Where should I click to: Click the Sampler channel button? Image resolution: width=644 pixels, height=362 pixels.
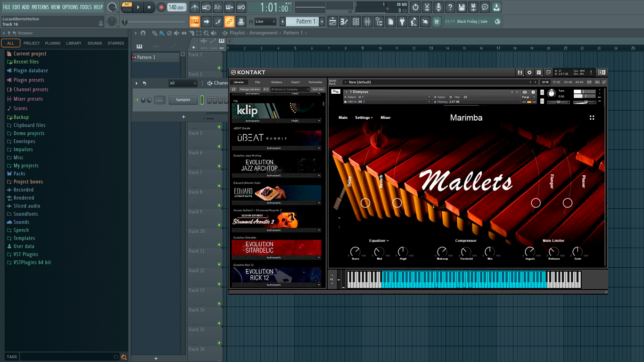tap(183, 100)
